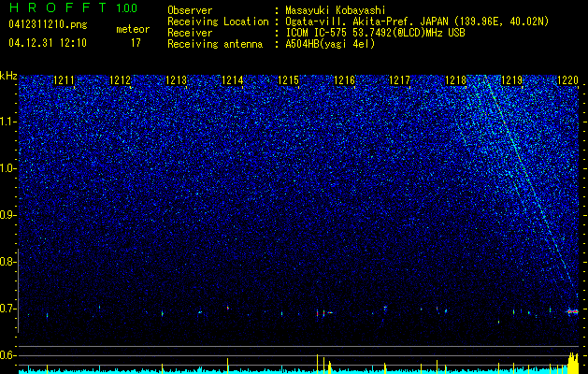Click the 'Receiving antenna' field label
The image size is (588, 374).
click(215, 44)
